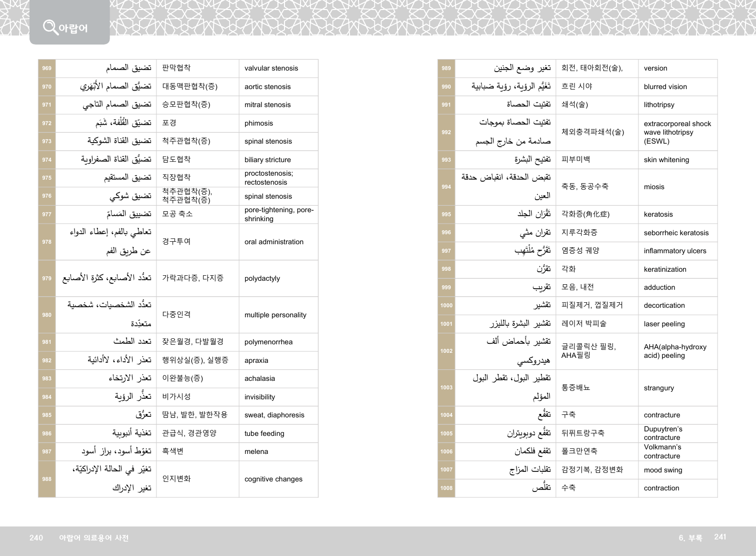This screenshot has width=756, height=556.
Task: Select the 'cognitive changes' cell
Action: [x=273, y=479]
